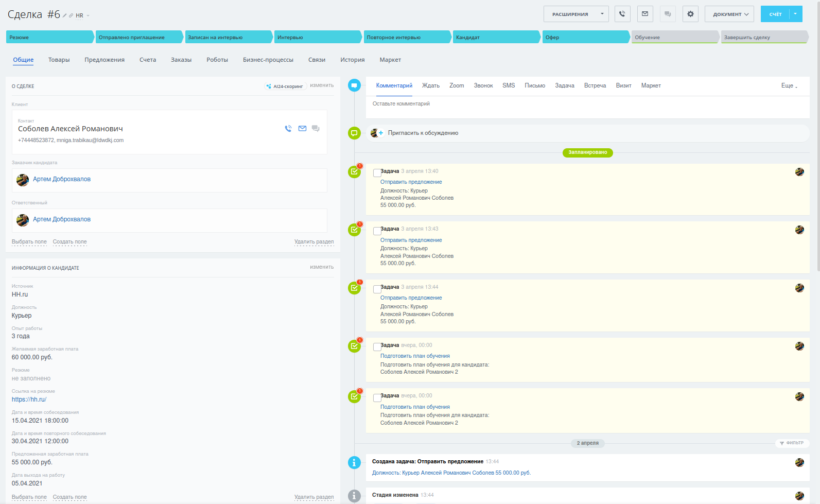Expand the Еще menu in timeline
The image size is (820, 504).
click(789, 85)
